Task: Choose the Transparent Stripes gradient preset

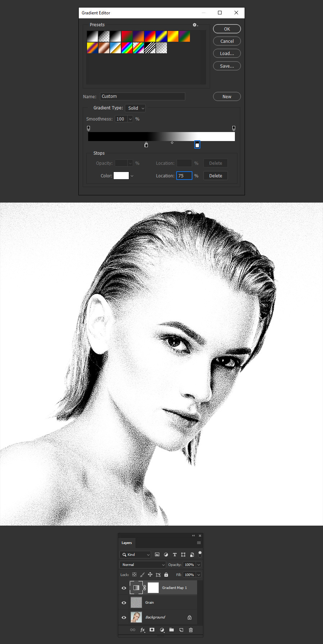Action: click(150, 48)
